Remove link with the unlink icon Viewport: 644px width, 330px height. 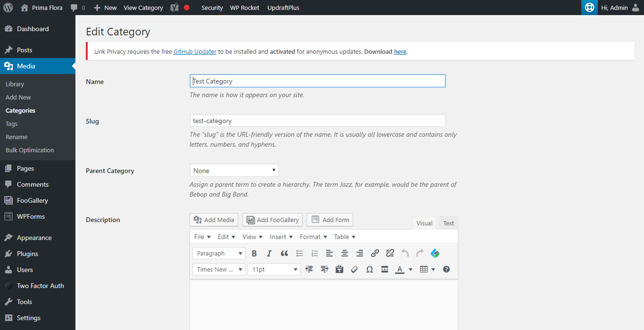coord(390,254)
